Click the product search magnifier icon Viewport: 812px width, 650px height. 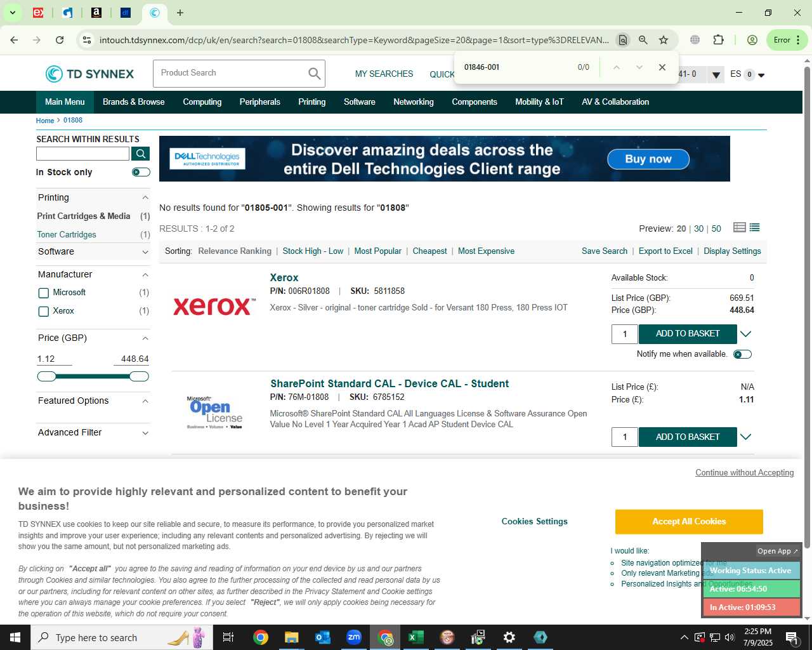point(314,74)
